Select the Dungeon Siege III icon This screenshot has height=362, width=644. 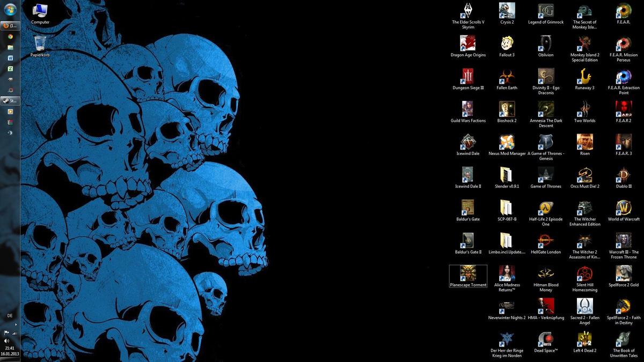click(x=468, y=79)
